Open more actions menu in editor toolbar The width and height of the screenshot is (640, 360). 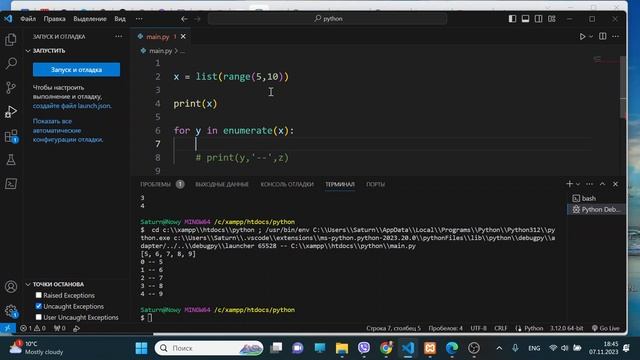click(616, 36)
